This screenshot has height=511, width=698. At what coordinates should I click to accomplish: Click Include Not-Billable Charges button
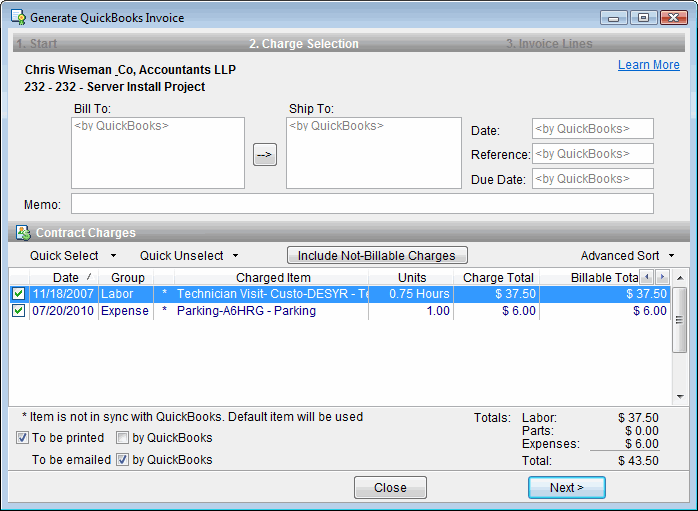coord(377,255)
